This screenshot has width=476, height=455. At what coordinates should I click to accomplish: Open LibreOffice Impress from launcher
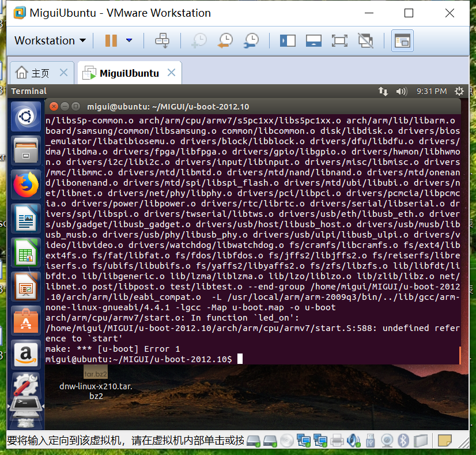pyautogui.click(x=26, y=287)
